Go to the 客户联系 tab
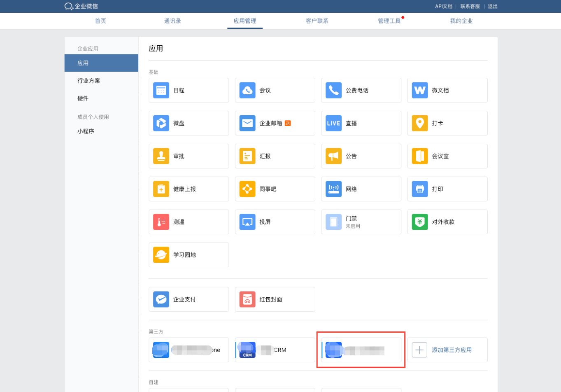The width and height of the screenshot is (561, 392). [317, 21]
